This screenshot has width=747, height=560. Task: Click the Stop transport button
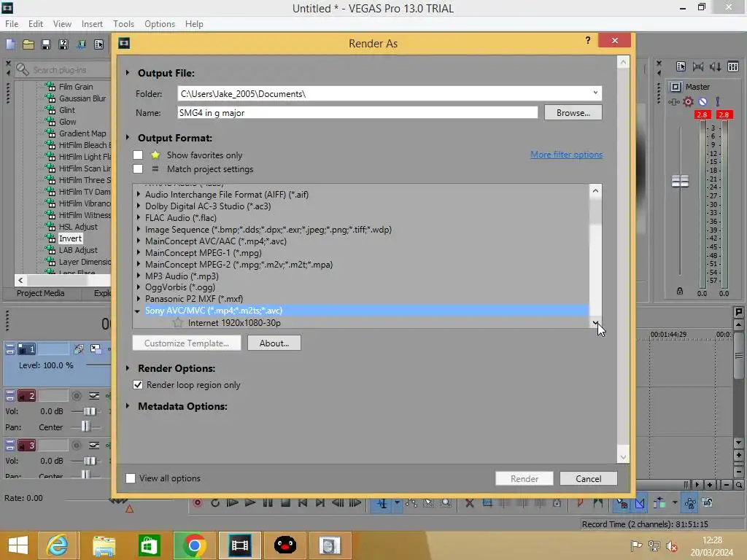(285, 503)
